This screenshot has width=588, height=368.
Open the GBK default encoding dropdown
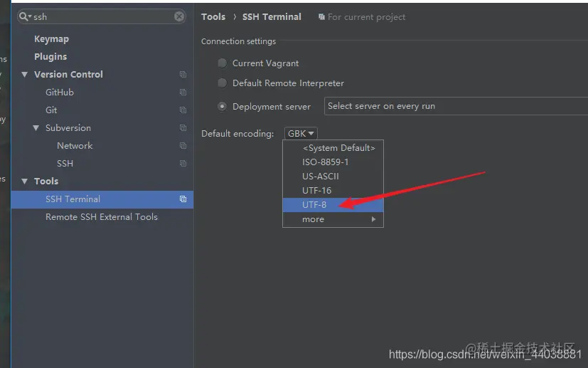pyautogui.click(x=301, y=134)
